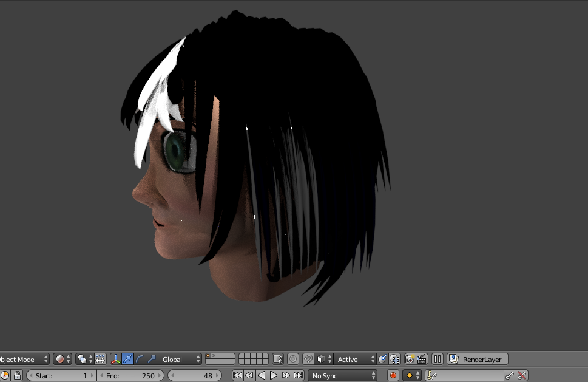
Task: Click the OpenGL render animation clapperboard
Action: point(422,359)
